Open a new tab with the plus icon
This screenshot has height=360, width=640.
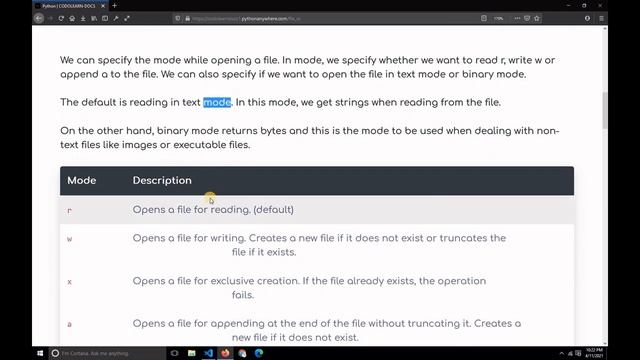[x=115, y=6]
